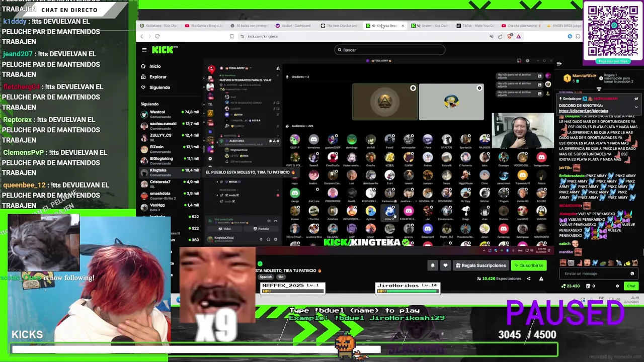Close the Kingteka Stream tab

coord(403,26)
